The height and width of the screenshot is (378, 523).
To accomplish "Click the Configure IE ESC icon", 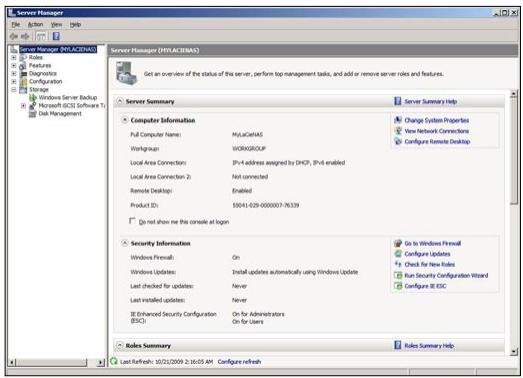I will coord(398,286).
